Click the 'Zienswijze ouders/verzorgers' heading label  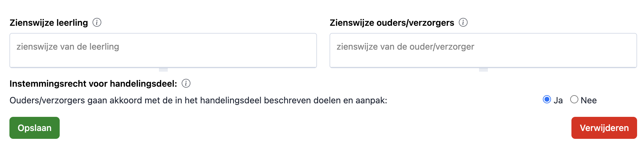click(x=392, y=23)
